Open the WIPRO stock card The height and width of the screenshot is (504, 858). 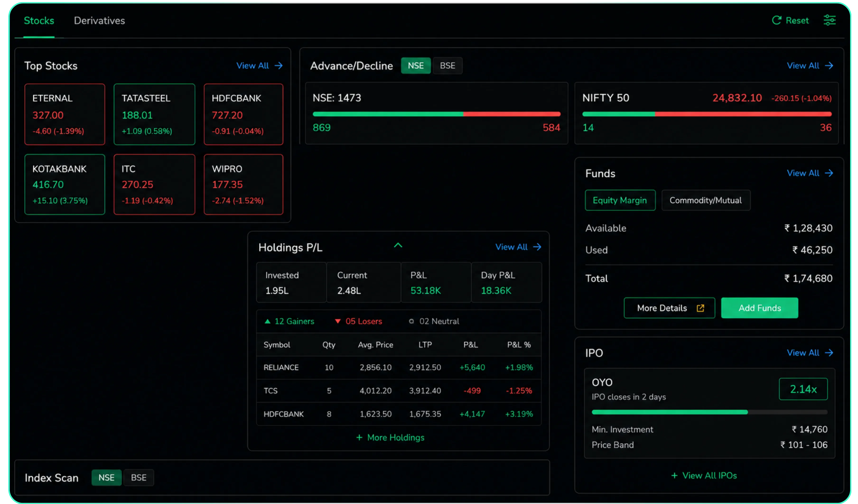pyautogui.click(x=243, y=185)
